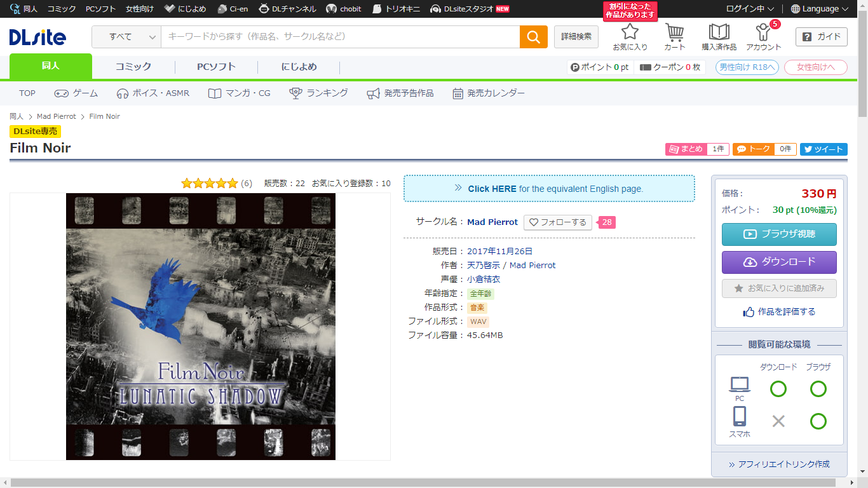Click the calendar icon for 発売カレンダー
Screen dimensions: 868x488
[458, 93]
